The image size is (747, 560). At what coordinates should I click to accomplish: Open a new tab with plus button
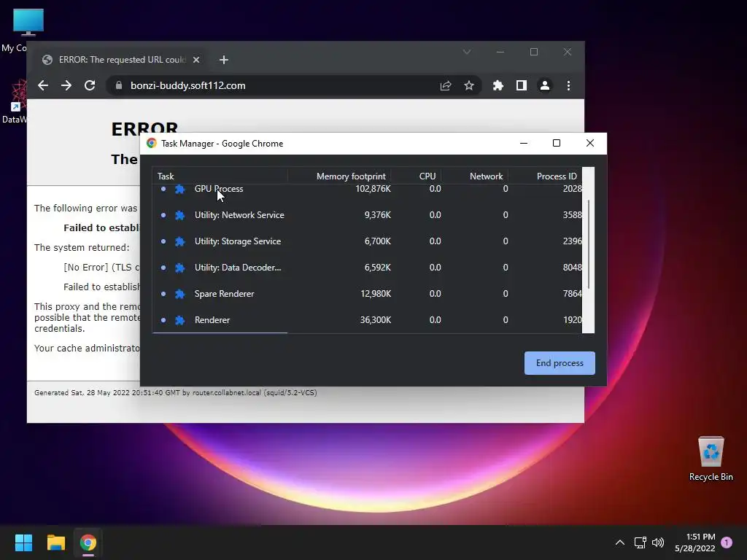tap(223, 60)
